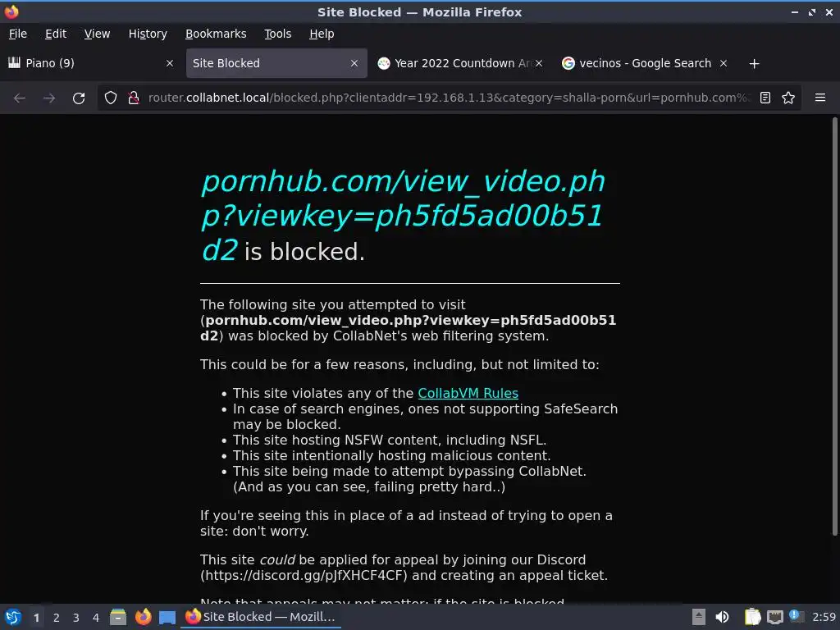
Task: Switch to the vecinos - Google Search tab
Action: pyautogui.click(x=645, y=63)
